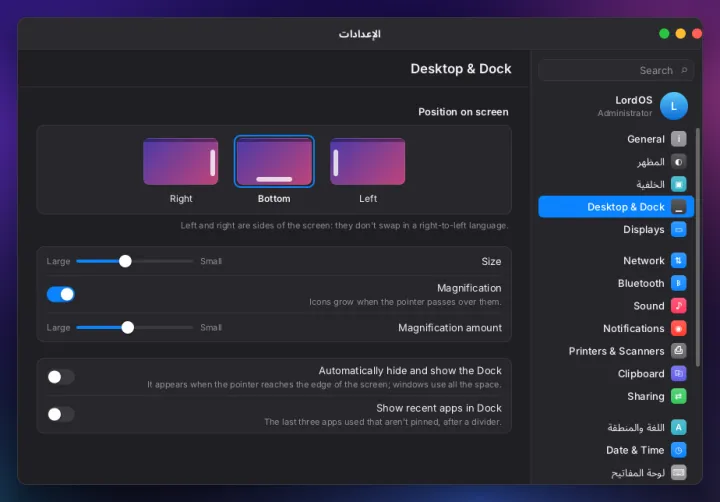Open Sharing settings
This screenshot has height=502, width=720.
coord(616,396)
